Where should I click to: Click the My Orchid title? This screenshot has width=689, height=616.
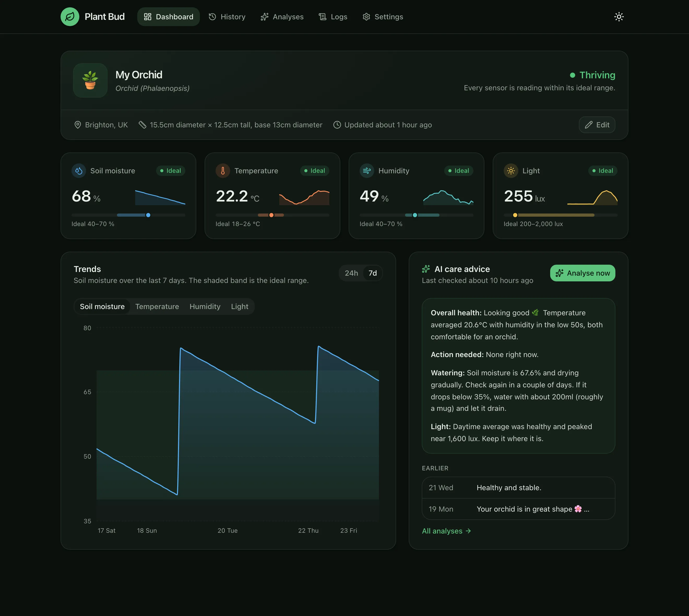click(x=139, y=75)
